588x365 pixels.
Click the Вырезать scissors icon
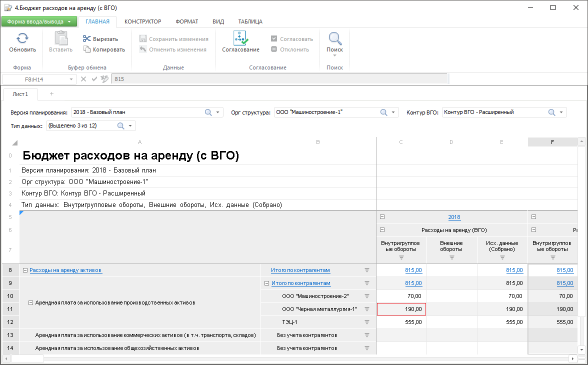[x=86, y=39]
